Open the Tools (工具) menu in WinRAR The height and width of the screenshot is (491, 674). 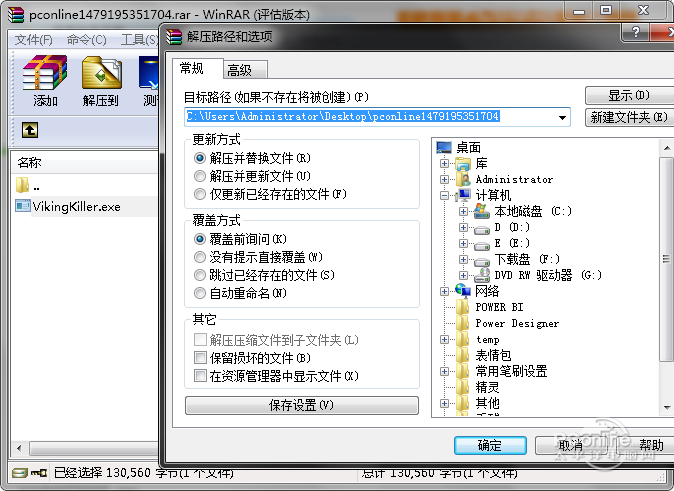138,40
